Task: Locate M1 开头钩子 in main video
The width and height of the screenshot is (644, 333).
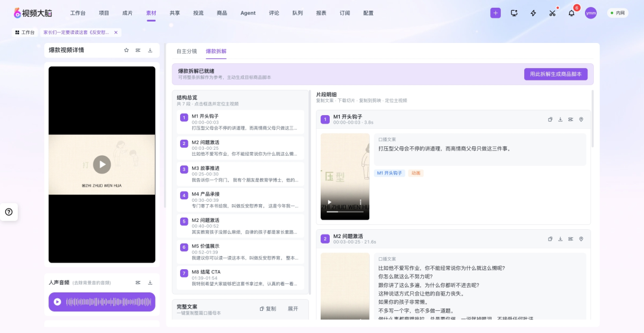Action: point(581,119)
